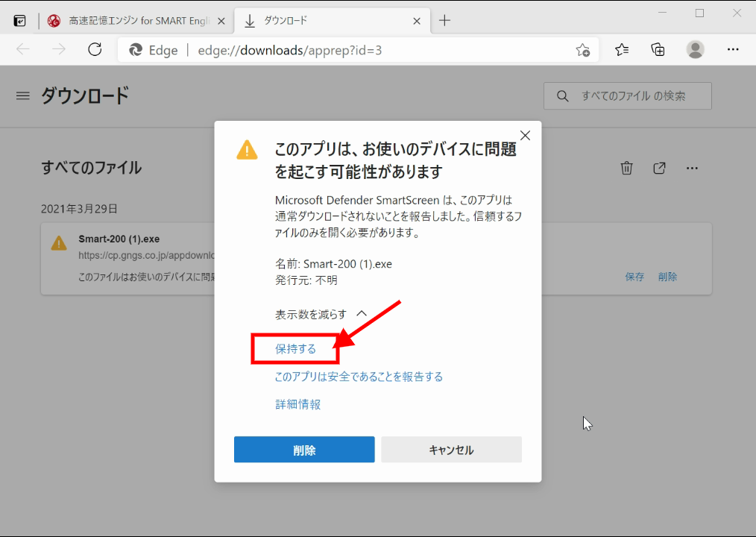The width and height of the screenshot is (756, 537).
Task: Maximize the Edge window
Action: pos(699,13)
